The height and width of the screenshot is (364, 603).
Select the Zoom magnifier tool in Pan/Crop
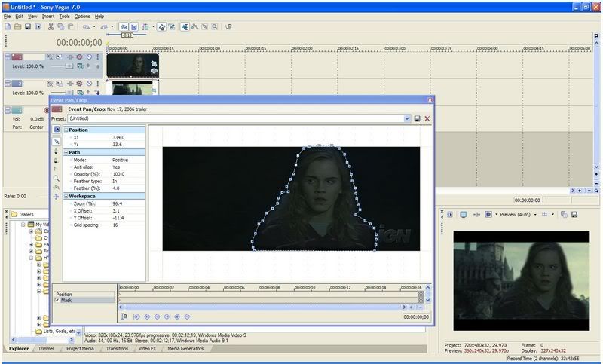[56, 179]
